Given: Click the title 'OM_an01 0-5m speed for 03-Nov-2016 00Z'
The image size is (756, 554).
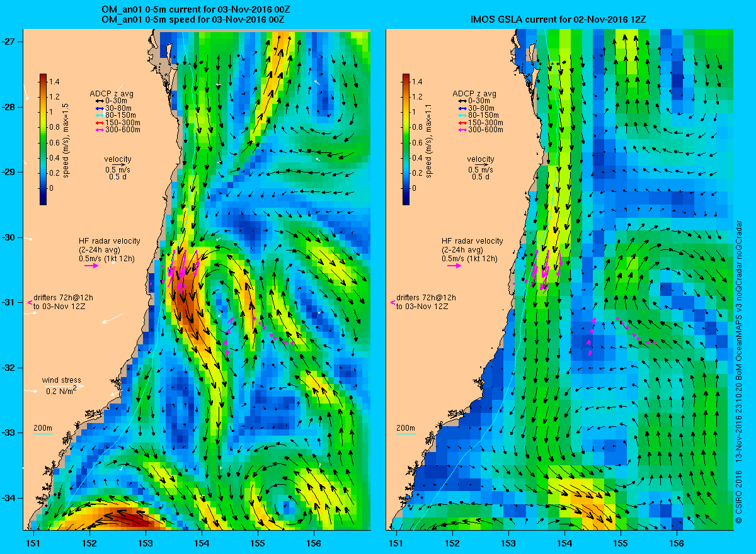Looking at the screenshot, I should [193, 20].
